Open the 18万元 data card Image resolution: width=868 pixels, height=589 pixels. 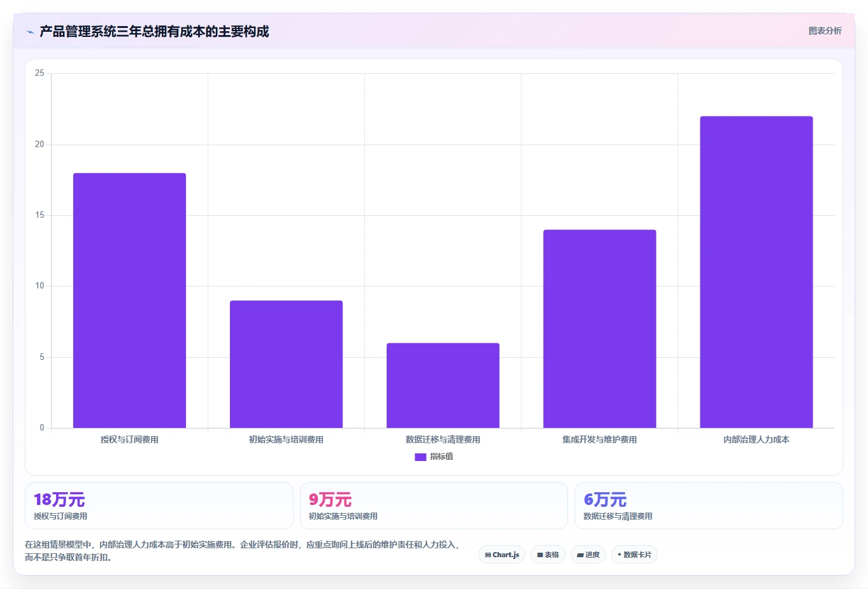(x=159, y=506)
